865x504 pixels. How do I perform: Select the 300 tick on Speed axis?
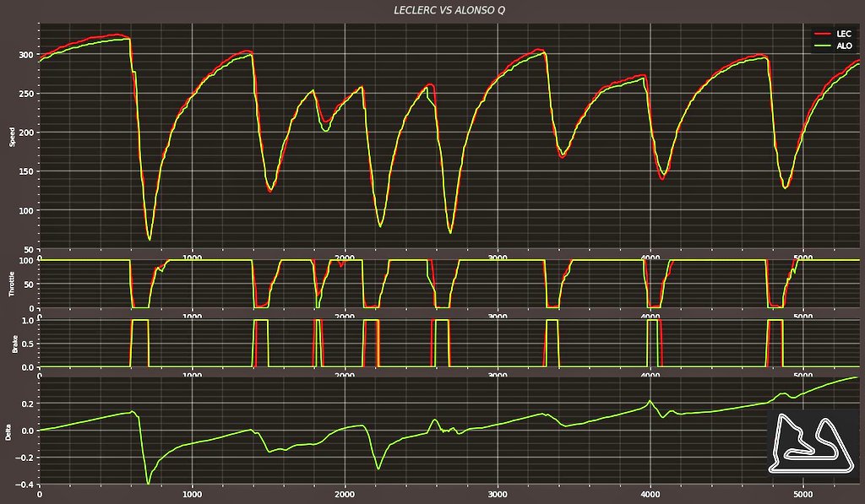pyautogui.click(x=26, y=55)
